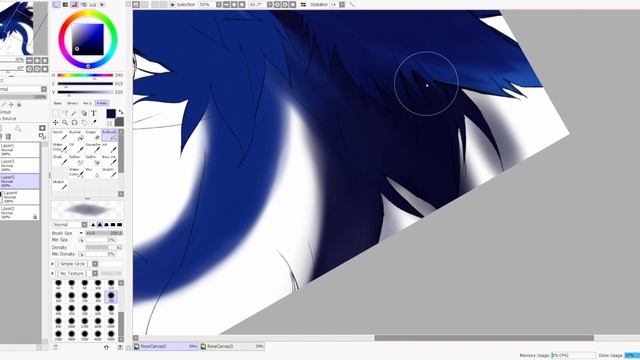Switch to the Ver.1 tools tab
640x360 pixels.
[87, 103]
